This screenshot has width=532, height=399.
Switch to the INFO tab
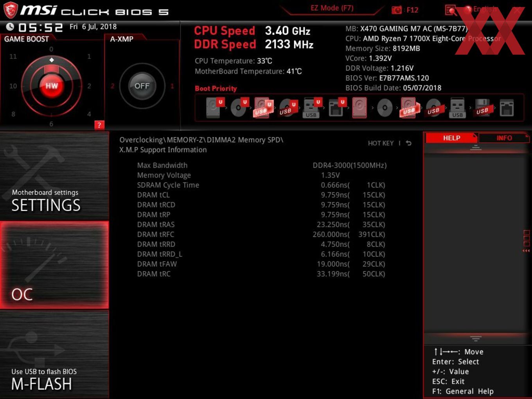pyautogui.click(x=504, y=138)
